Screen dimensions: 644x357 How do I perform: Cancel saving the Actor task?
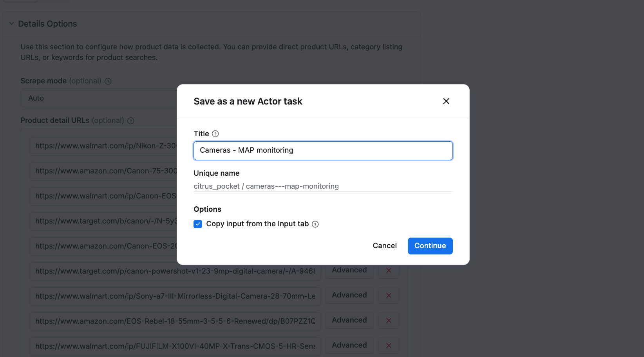coord(384,246)
